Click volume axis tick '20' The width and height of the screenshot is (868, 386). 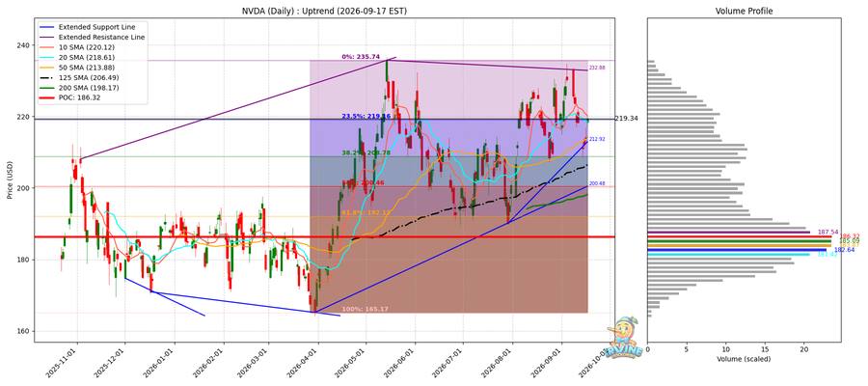(803, 349)
